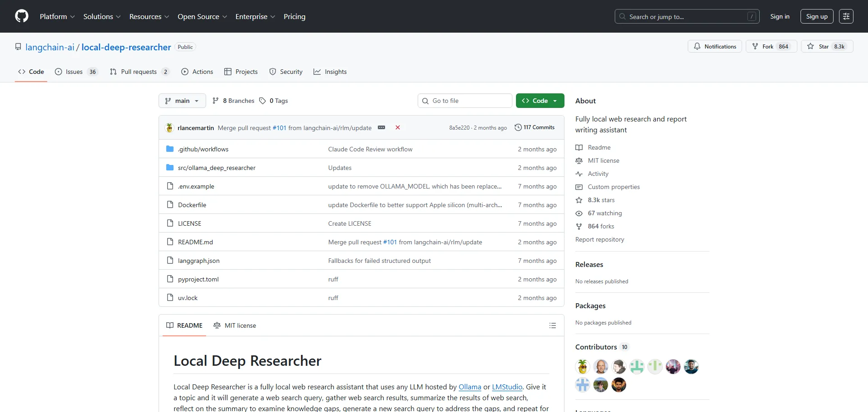
Task: Click the 0 Tags icon link
Action: pos(274,101)
